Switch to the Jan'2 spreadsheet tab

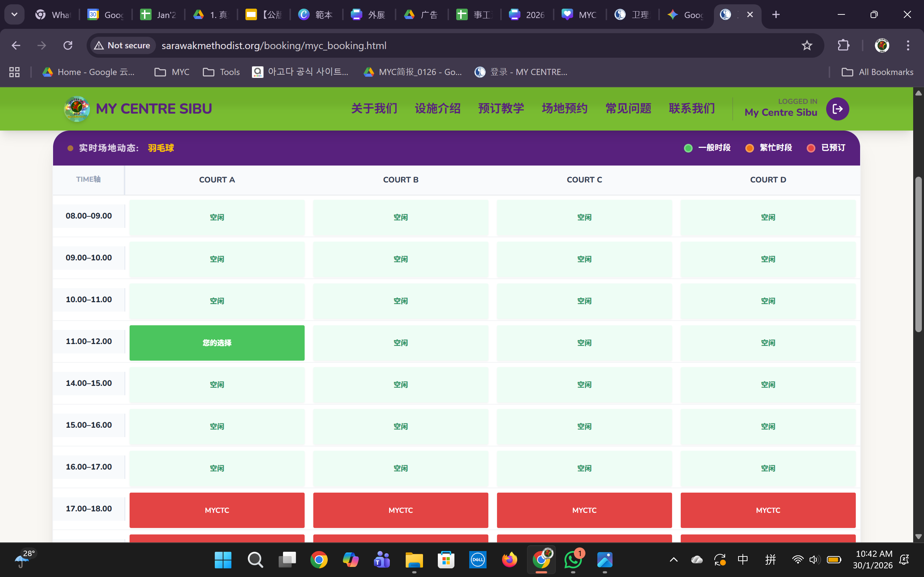[158, 14]
